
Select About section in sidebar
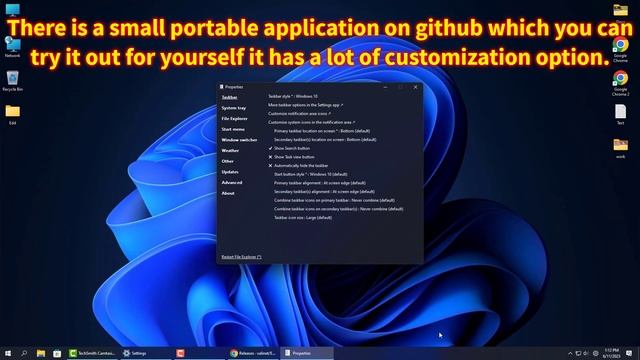point(228,193)
